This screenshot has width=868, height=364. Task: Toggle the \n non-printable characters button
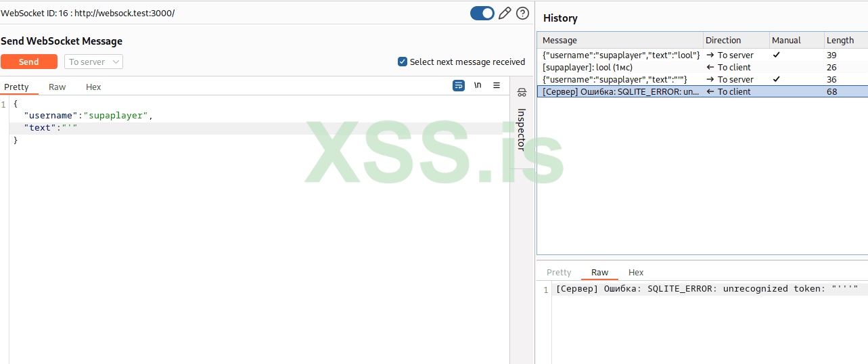click(478, 85)
